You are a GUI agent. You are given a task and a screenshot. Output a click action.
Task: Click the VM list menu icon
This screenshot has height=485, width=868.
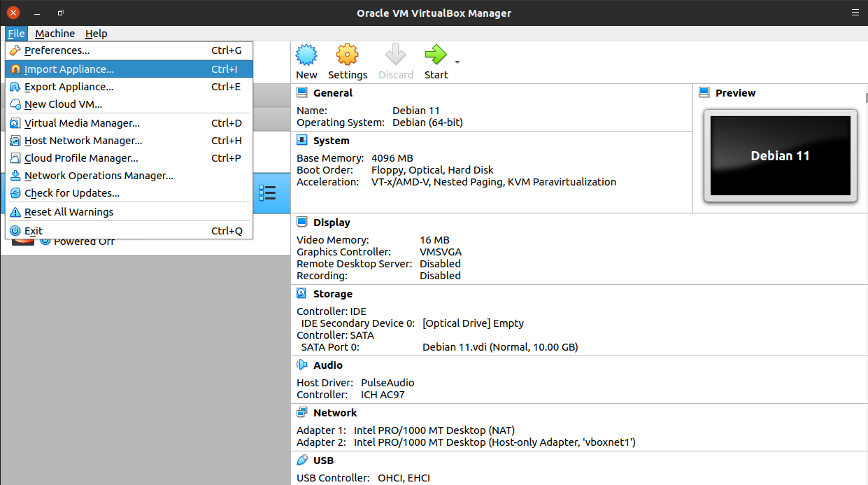click(267, 193)
